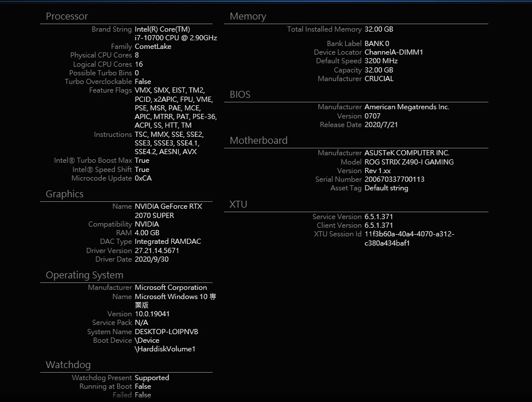Click the OS Version 10.0.19041
Image resolution: width=532 pixels, height=402 pixels.
[152, 314]
